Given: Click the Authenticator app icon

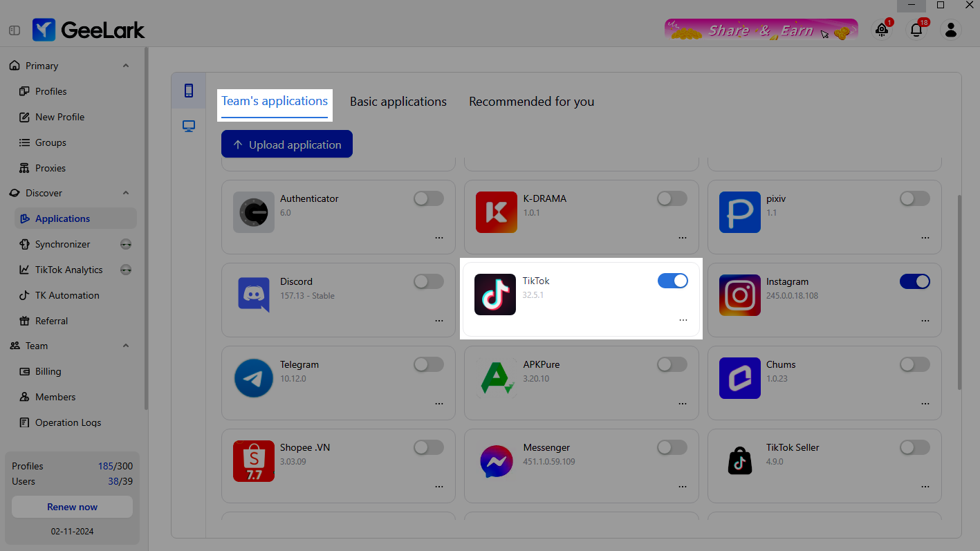Looking at the screenshot, I should point(254,212).
